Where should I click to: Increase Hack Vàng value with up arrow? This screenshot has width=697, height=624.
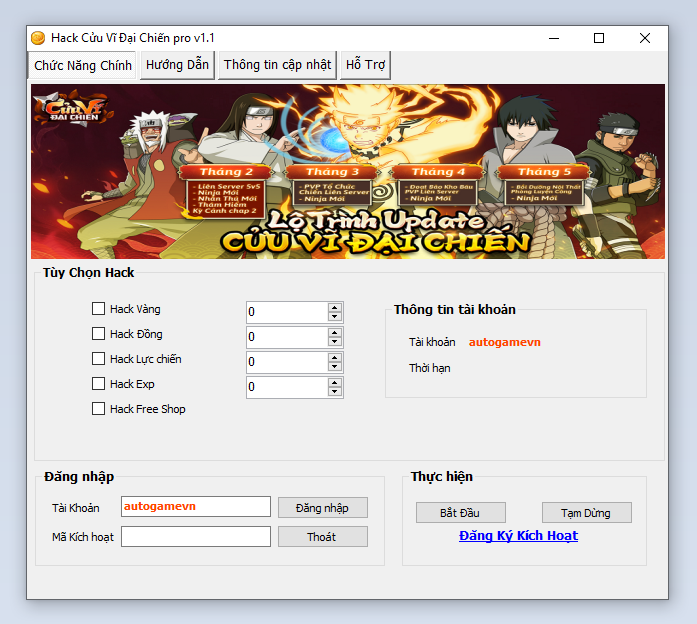[335, 307]
